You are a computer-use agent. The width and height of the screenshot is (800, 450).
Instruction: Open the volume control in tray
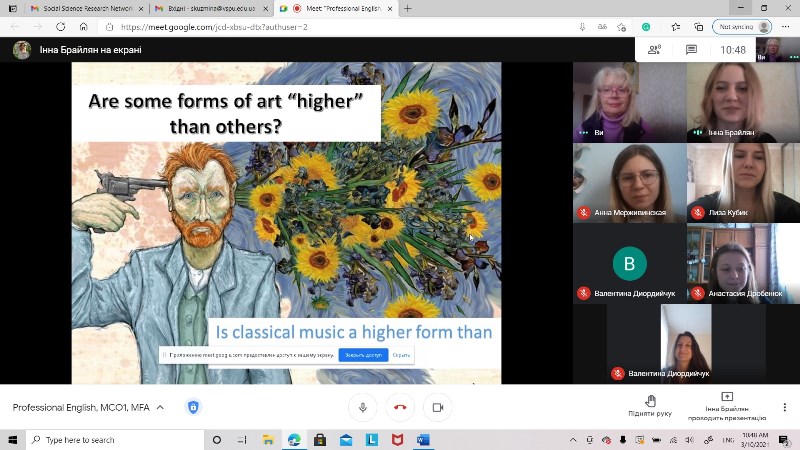pos(689,440)
